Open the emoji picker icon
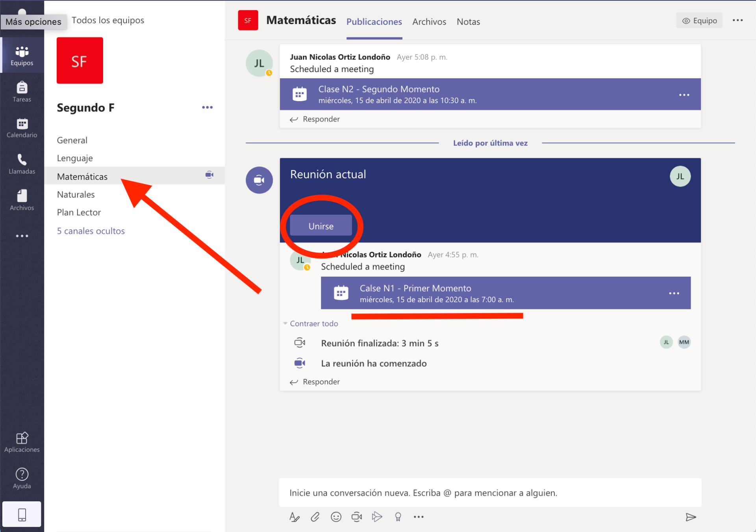756x532 pixels. coord(336,517)
